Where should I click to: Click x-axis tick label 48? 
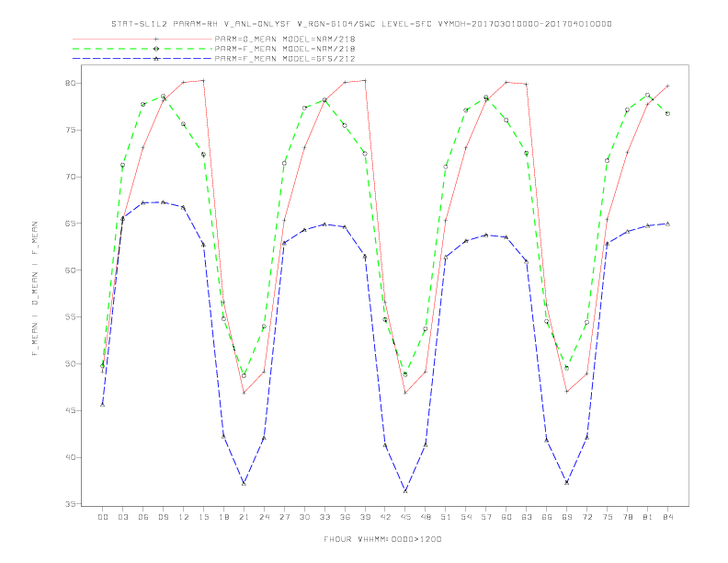point(426,517)
